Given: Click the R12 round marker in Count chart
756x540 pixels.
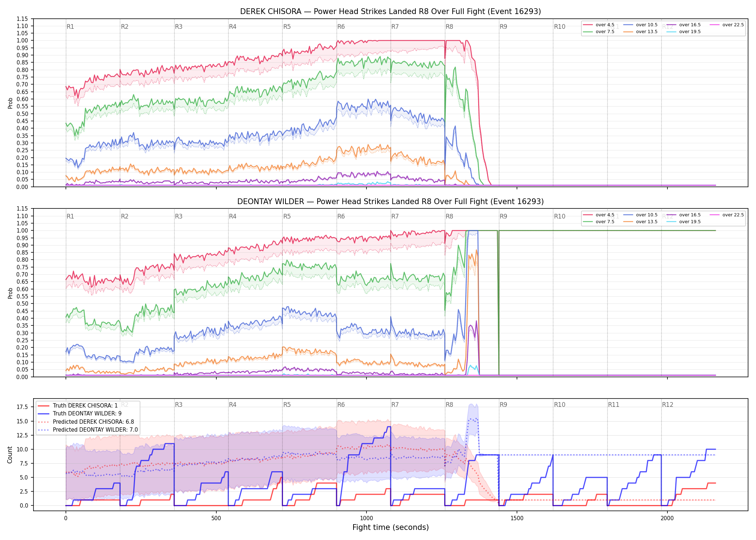Looking at the screenshot, I should [667, 405].
